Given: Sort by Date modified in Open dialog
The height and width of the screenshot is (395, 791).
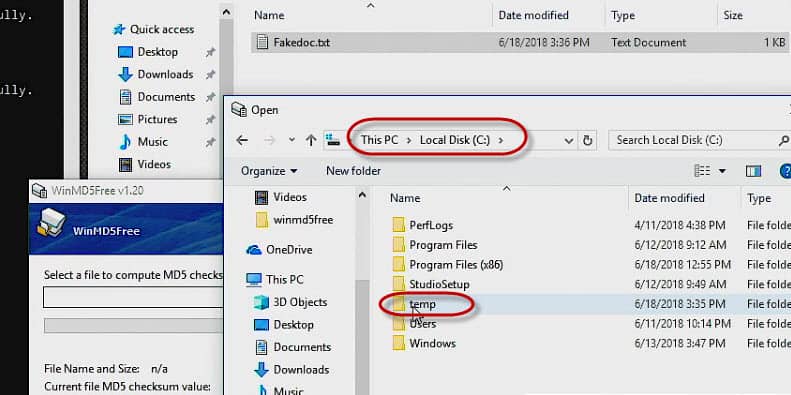Looking at the screenshot, I should coord(669,198).
